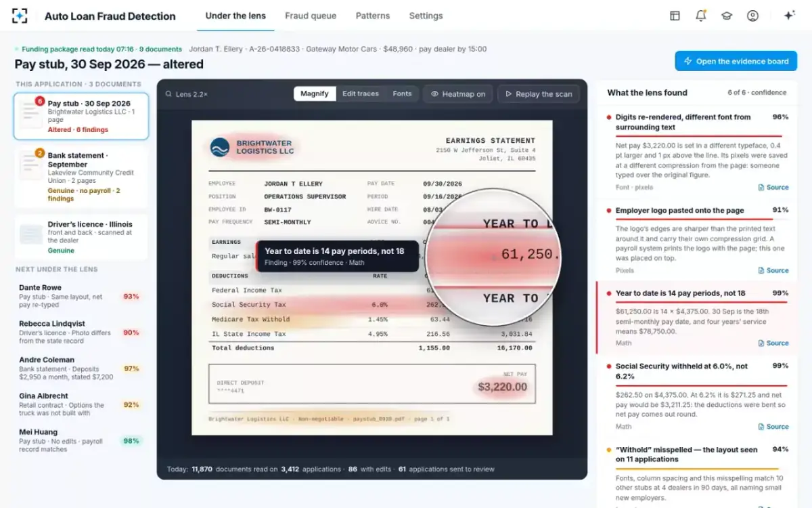Select finding Digits re-rendered, different font
The height and width of the screenshot is (508, 812).
click(698, 152)
